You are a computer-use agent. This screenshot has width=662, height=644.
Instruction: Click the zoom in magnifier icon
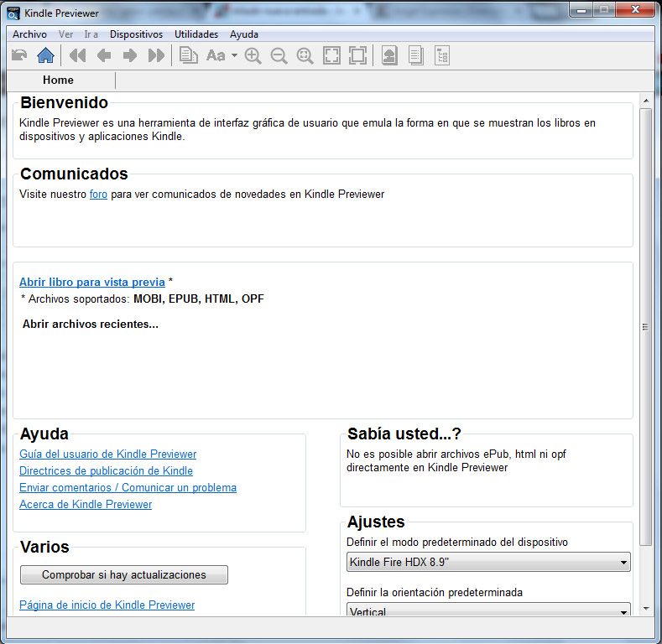253,56
